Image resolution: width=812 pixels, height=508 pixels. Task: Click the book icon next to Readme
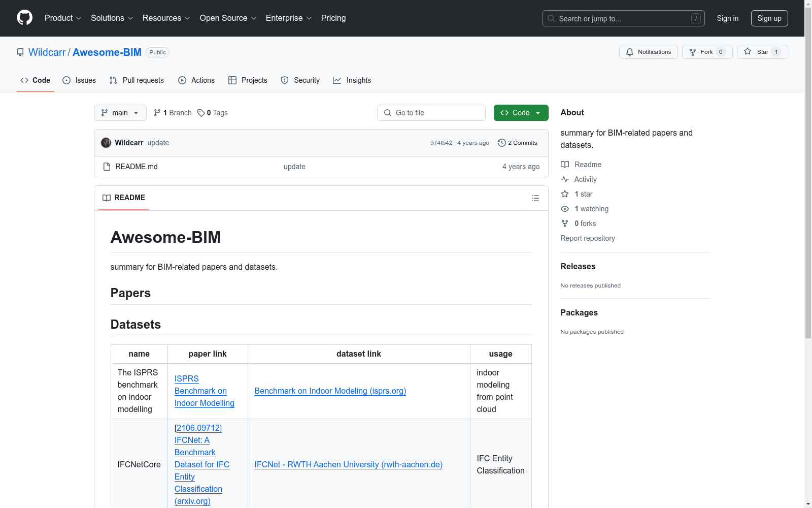565,165
